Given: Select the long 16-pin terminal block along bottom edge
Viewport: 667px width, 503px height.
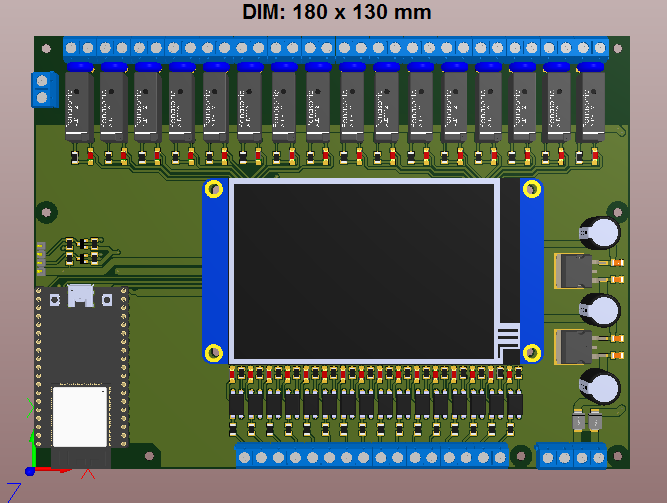Looking at the screenshot, I should tap(372, 455).
